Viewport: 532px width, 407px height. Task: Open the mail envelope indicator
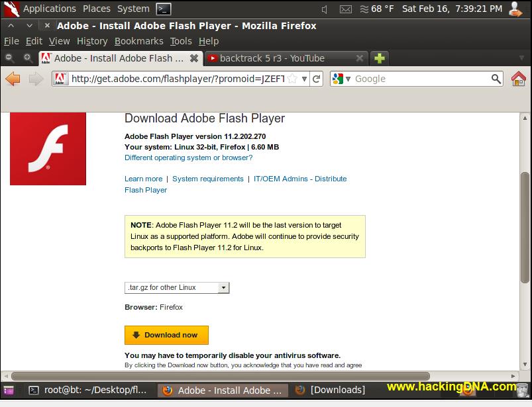346,9
